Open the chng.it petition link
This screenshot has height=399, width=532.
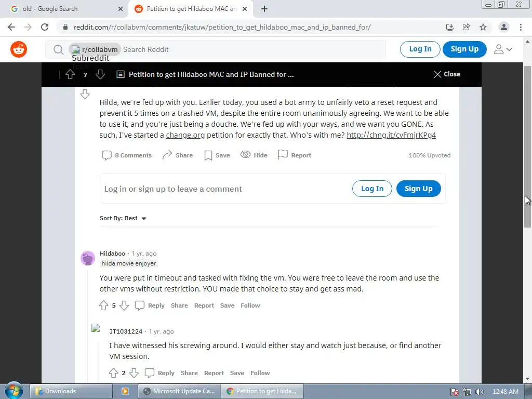(x=391, y=135)
